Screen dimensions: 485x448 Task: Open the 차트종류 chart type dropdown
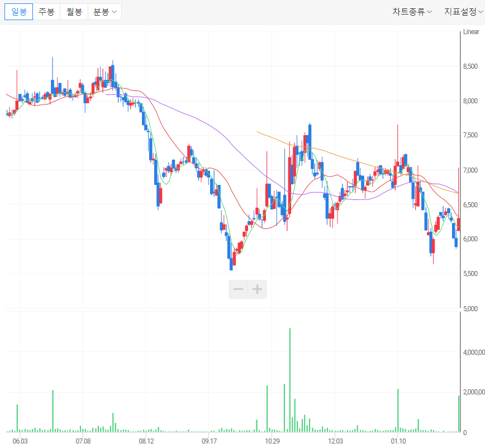tap(412, 12)
